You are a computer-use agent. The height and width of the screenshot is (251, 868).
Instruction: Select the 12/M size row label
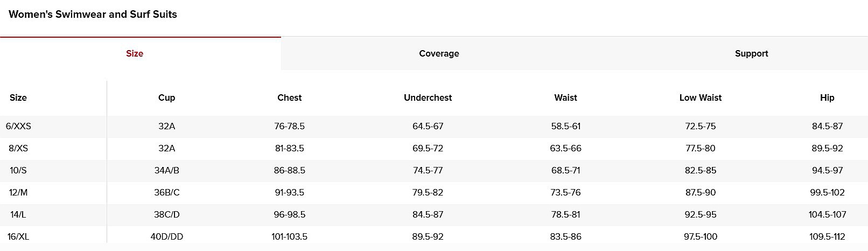18,192
